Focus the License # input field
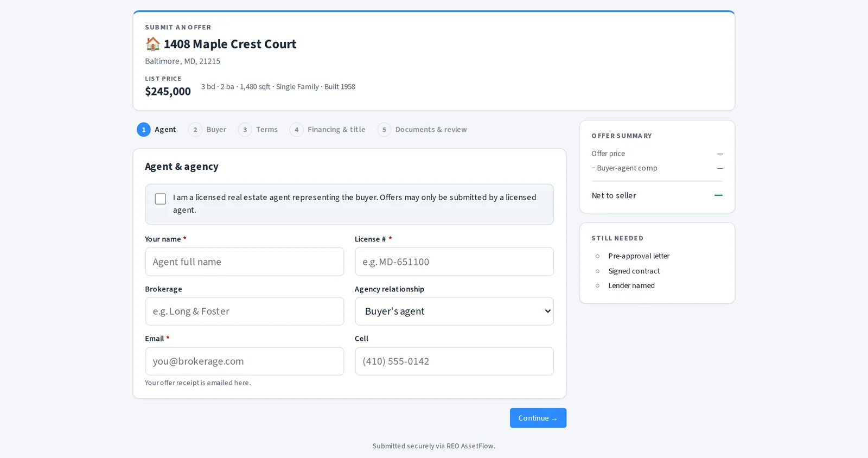The image size is (868, 458). (x=454, y=262)
